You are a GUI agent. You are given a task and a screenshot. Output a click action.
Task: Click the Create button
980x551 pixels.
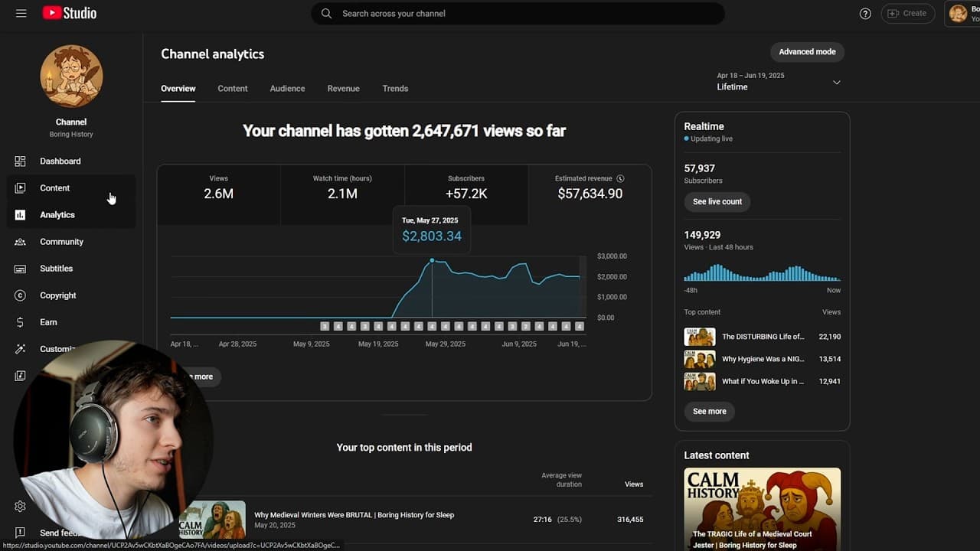pyautogui.click(x=907, y=13)
